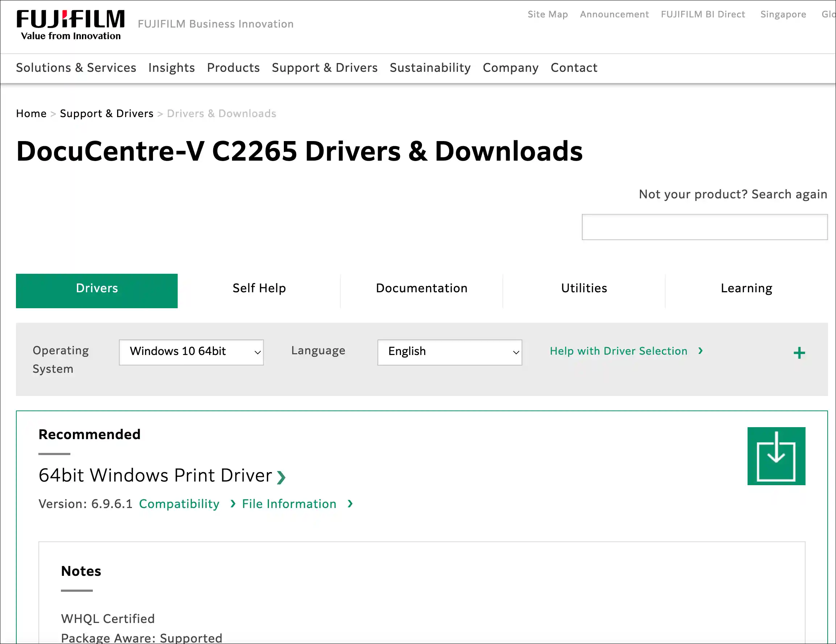Viewport: 836px width, 644px height.
Task: Open the Contact menu item
Action: [x=574, y=68]
